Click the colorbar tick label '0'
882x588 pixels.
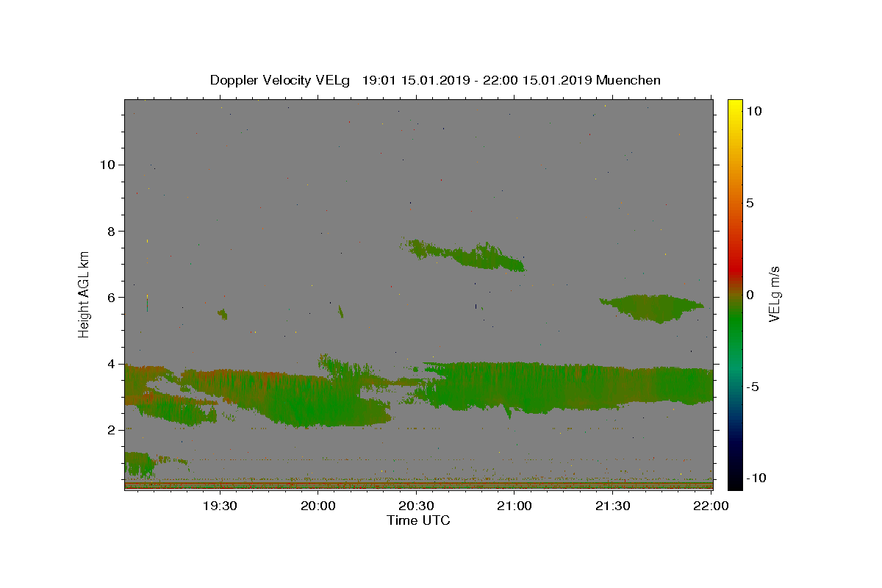(x=750, y=295)
